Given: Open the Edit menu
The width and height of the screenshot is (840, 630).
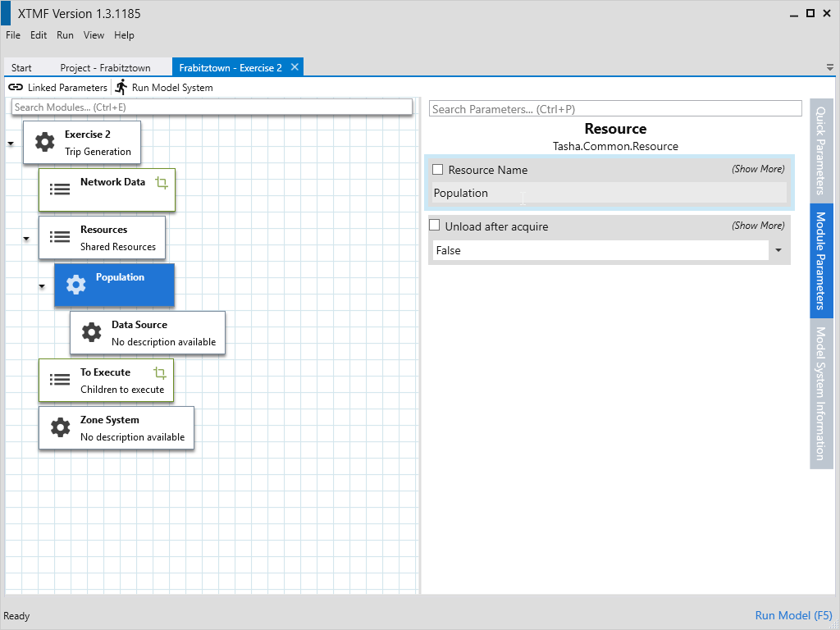Looking at the screenshot, I should [39, 35].
